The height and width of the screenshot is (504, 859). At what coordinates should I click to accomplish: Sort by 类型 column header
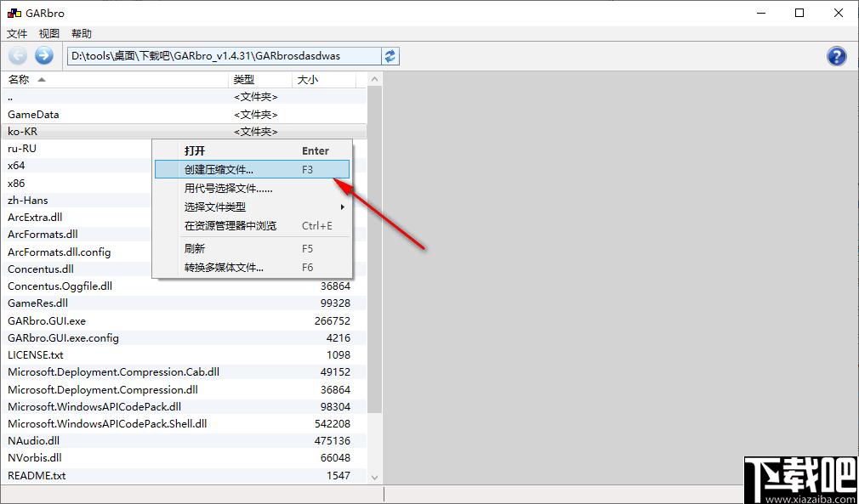259,79
